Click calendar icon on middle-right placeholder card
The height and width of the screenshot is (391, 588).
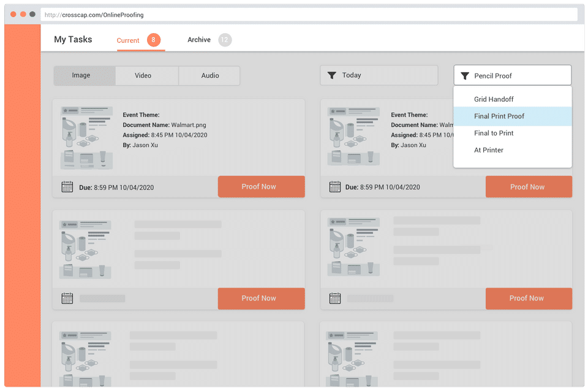click(335, 298)
